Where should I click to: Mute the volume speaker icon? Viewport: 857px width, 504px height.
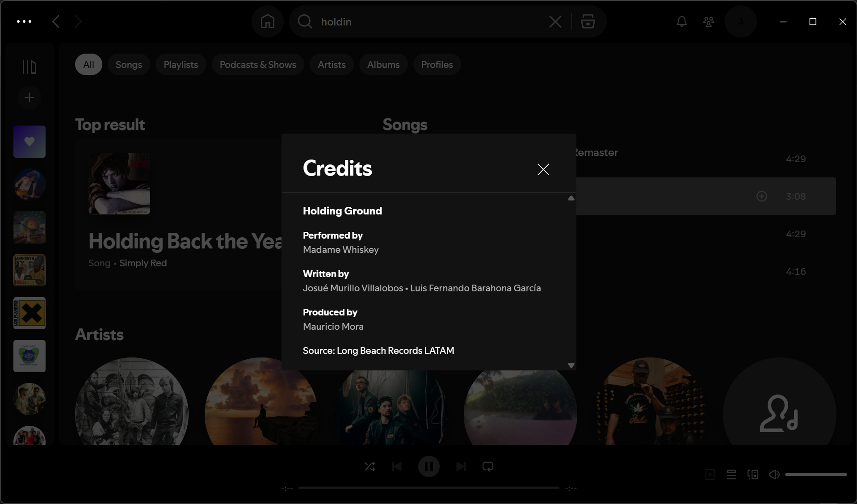click(x=774, y=475)
